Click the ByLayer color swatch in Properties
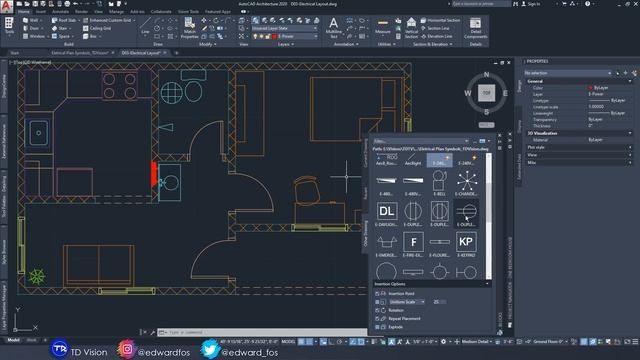Viewport: 640px width, 360px height. (x=591, y=88)
